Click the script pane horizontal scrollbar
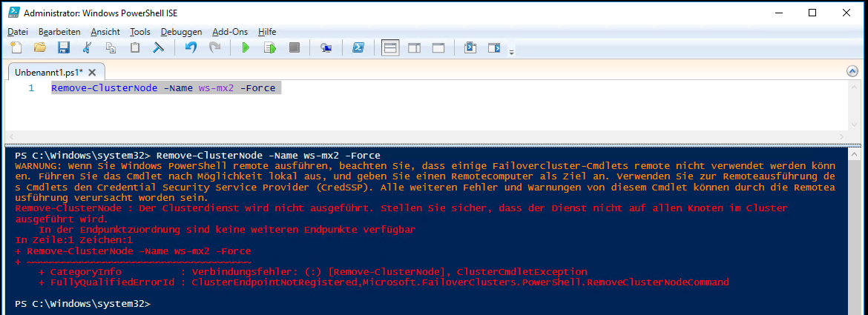The width and height of the screenshot is (868, 315). point(425,136)
